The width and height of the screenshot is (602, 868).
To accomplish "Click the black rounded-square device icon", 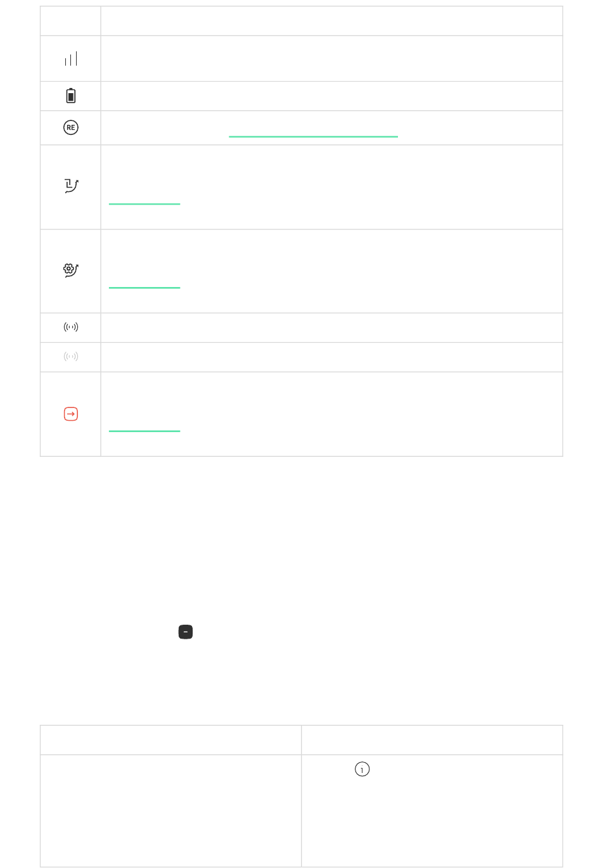I will [x=186, y=632].
